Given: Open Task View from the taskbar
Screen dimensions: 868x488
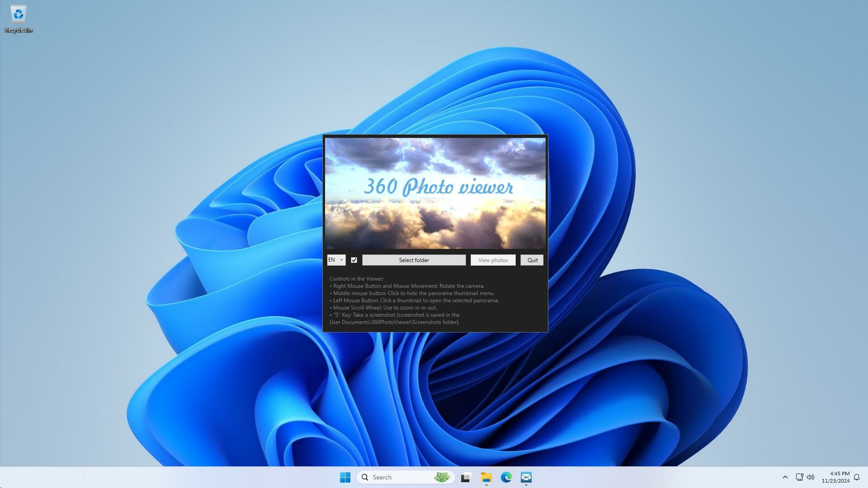Looking at the screenshot, I should [x=466, y=477].
